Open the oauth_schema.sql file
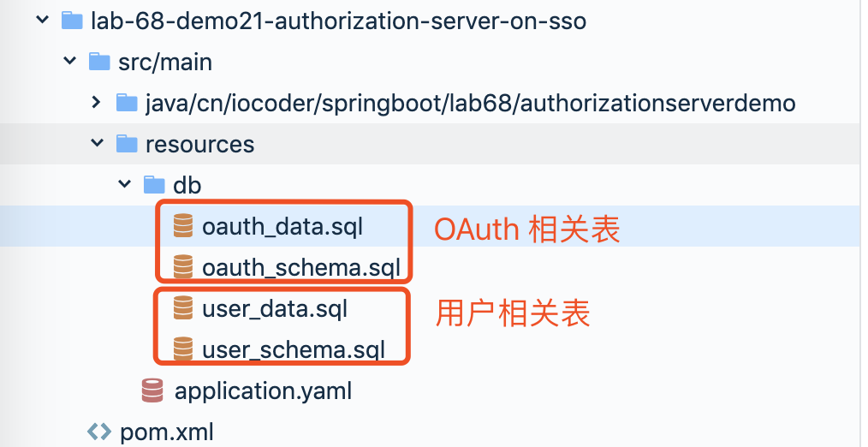Image resolution: width=868 pixels, height=447 pixels. 301,268
